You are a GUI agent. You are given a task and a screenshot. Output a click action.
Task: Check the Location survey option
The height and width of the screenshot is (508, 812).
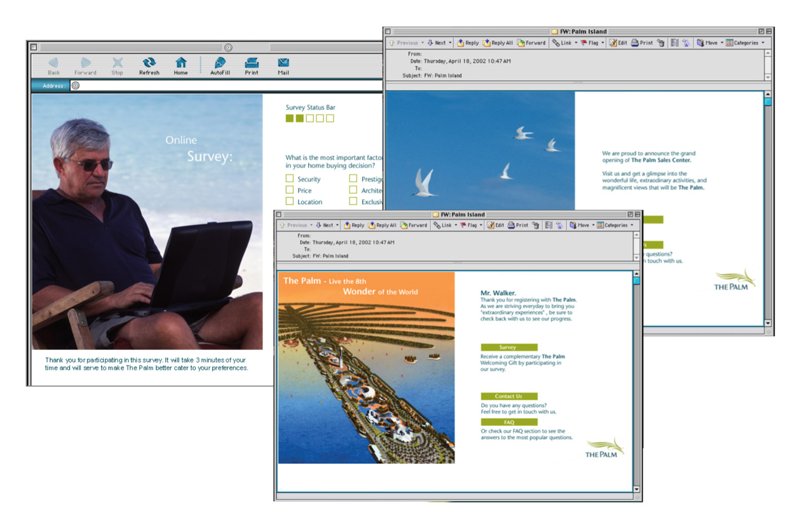pyautogui.click(x=290, y=201)
